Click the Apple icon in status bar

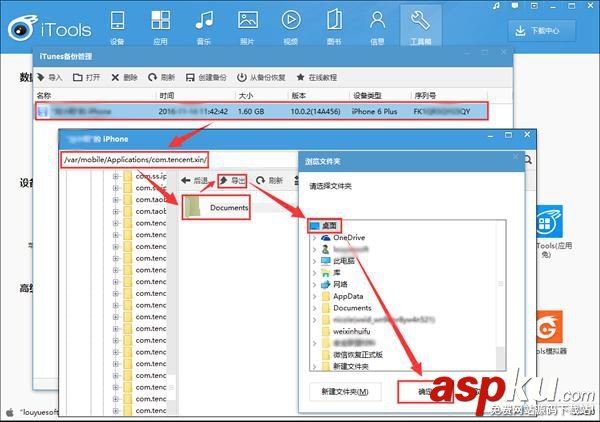coord(10,412)
